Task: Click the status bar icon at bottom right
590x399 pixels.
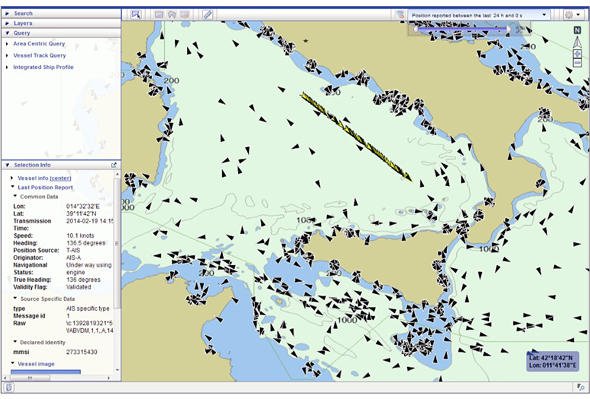Action: coord(580,387)
